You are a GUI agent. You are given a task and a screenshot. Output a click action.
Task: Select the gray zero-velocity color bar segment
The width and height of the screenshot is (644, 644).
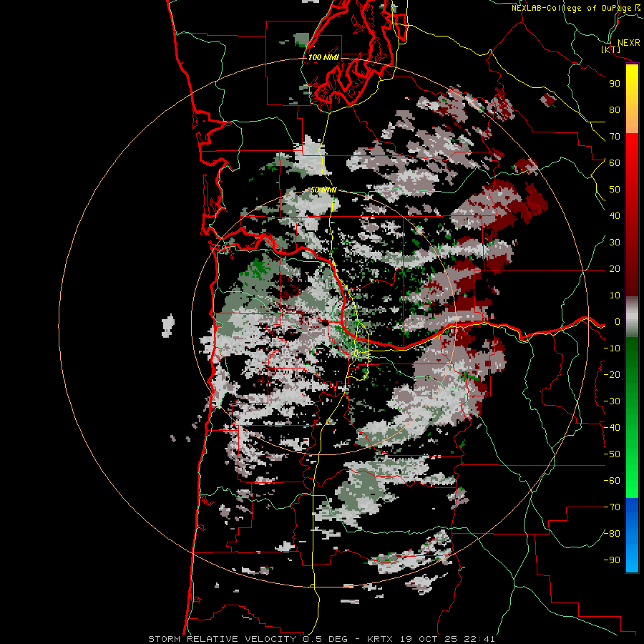coord(632,317)
